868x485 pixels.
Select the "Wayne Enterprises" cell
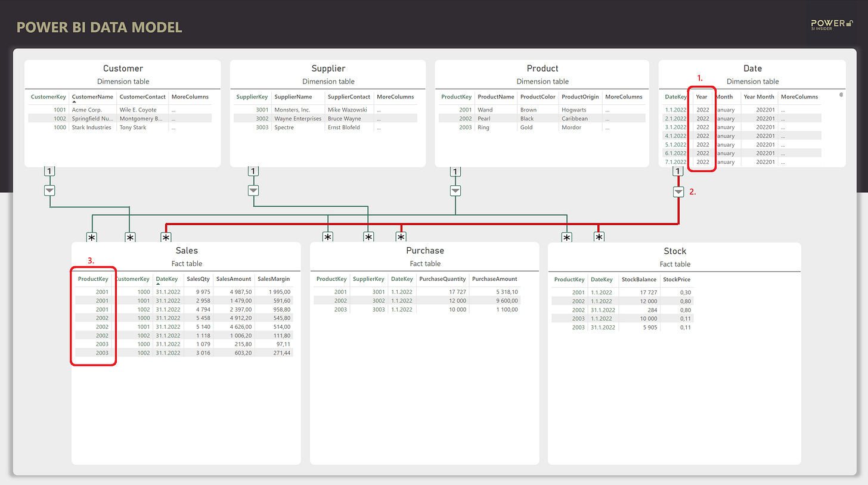click(298, 119)
